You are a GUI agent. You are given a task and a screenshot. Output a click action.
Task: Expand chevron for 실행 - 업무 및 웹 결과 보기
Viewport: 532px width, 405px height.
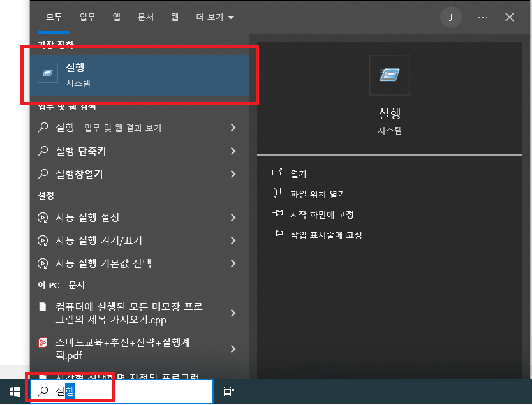tap(233, 128)
